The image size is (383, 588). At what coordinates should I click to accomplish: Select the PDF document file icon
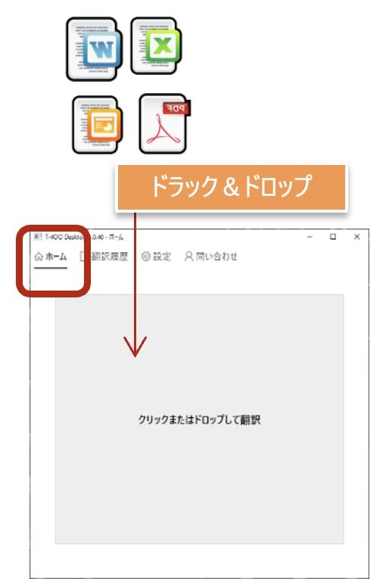[x=165, y=124]
